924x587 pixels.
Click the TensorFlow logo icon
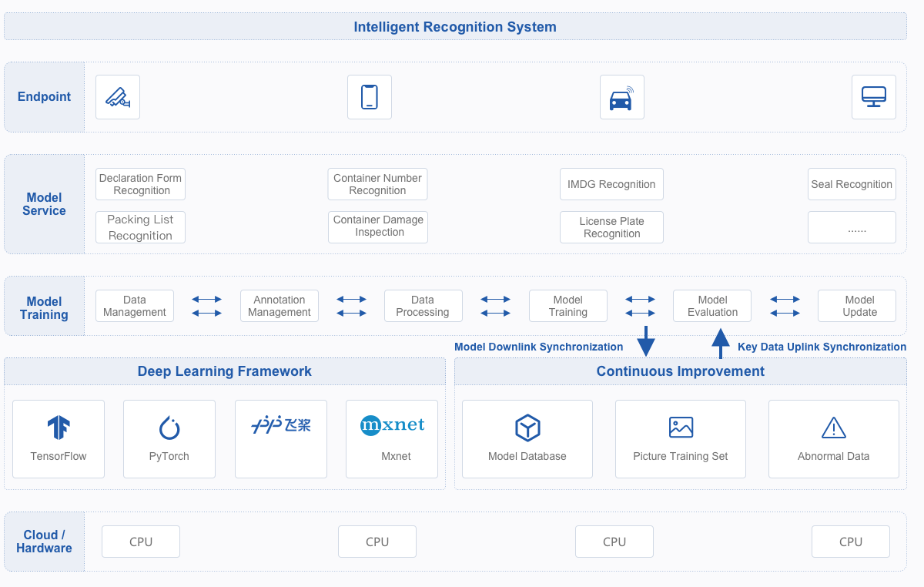pyautogui.click(x=59, y=427)
